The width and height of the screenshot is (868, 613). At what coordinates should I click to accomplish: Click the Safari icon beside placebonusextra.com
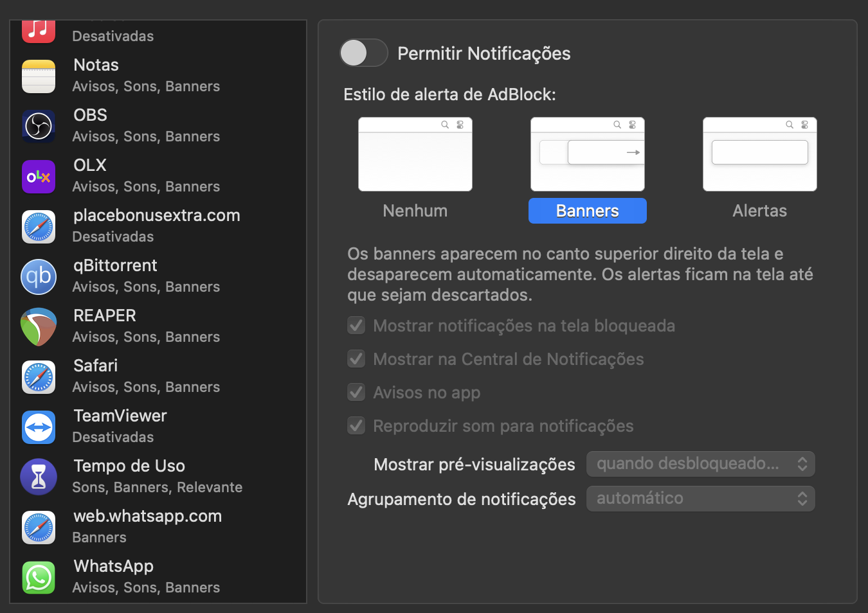39,226
